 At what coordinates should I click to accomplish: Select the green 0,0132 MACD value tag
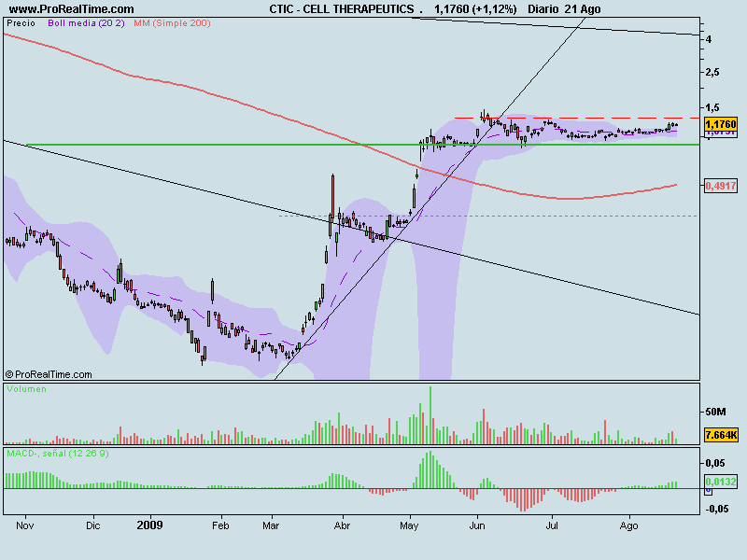tap(720, 482)
